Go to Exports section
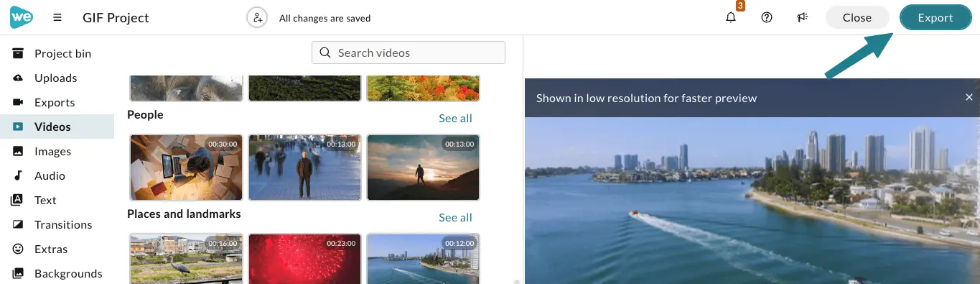 click(x=57, y=102)
